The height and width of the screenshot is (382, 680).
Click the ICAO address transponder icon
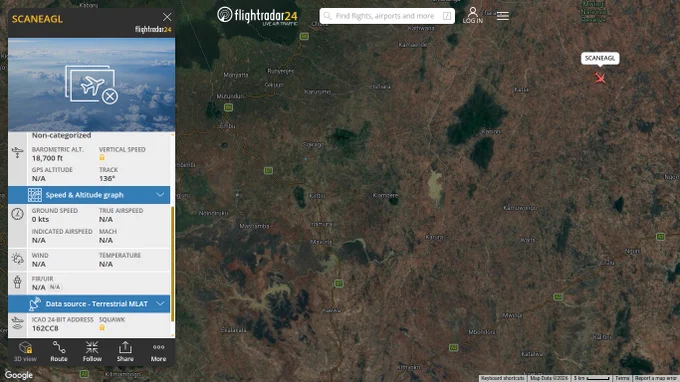coord(17,323)
